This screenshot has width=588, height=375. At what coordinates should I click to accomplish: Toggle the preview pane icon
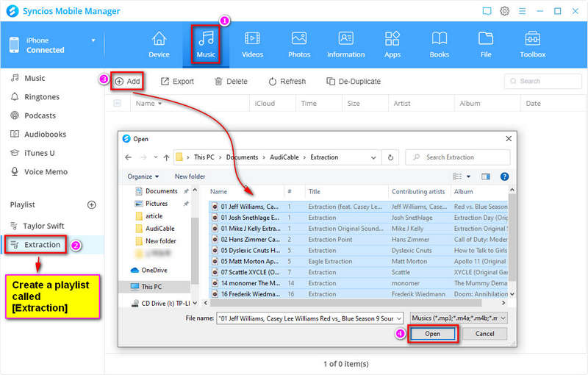[486, 176]
